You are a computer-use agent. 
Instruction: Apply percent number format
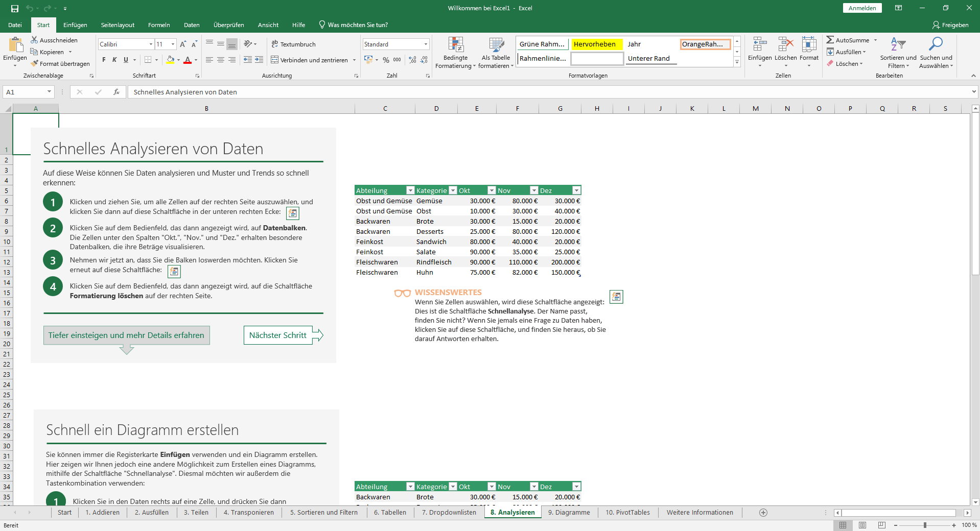click(x=386, y=60)
